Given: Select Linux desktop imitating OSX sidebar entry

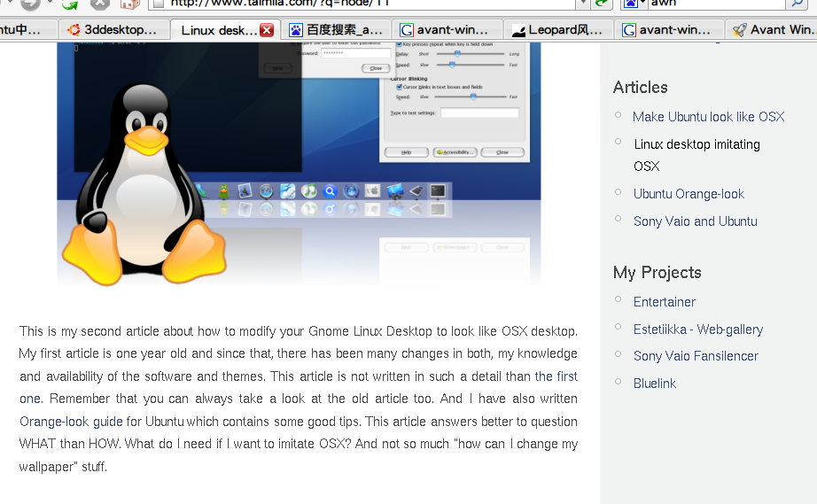Looking at the screenshot, I should point(696,155).
